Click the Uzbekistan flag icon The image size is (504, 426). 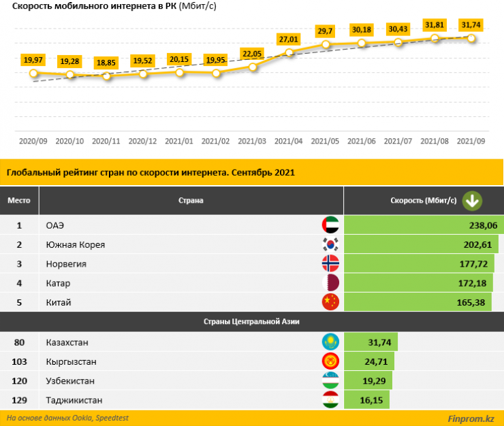tap(330, 380)
